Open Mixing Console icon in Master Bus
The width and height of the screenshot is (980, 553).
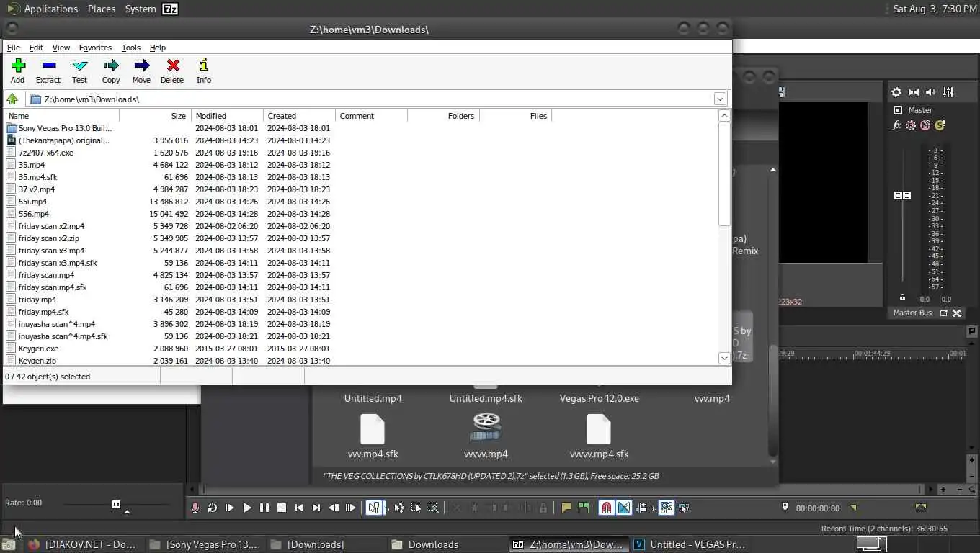[948, 92]
